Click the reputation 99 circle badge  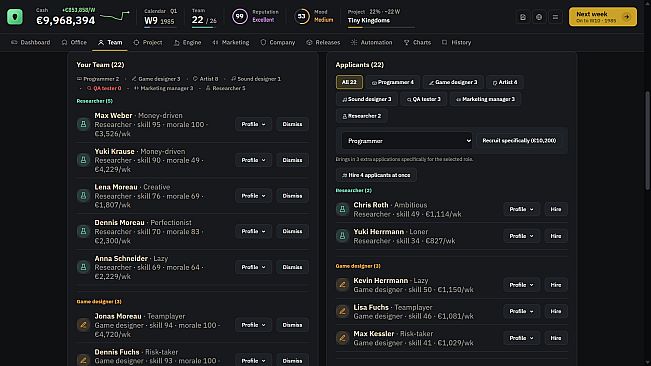coord(240,17)
